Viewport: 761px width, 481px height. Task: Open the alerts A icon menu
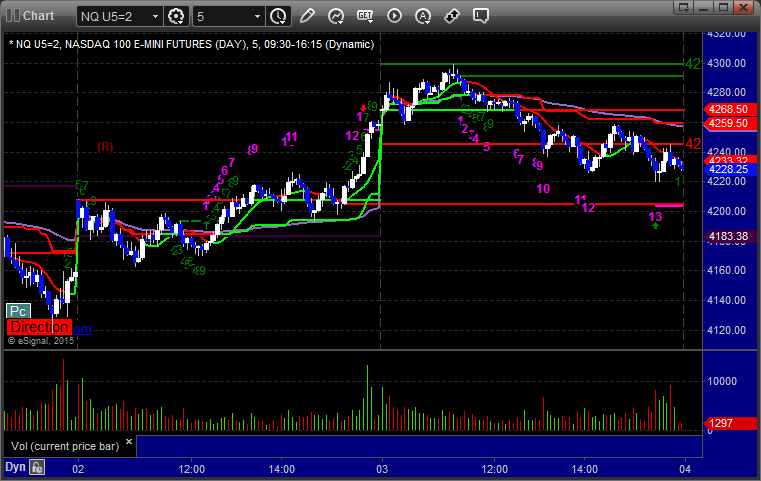[423, 16]
